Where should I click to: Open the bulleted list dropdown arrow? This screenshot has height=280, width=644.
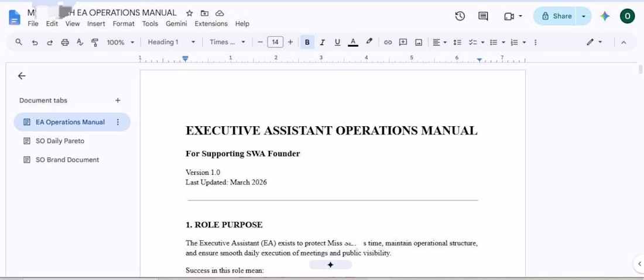503,42
